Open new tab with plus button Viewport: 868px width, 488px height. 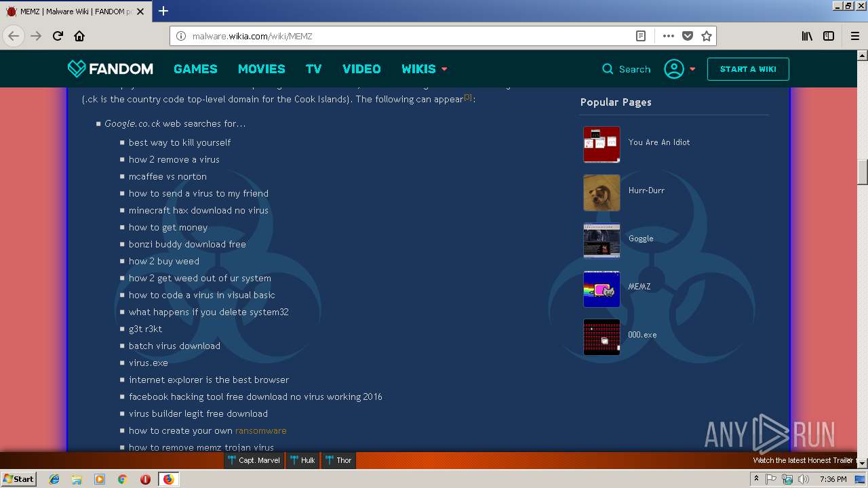click(163, 11)
